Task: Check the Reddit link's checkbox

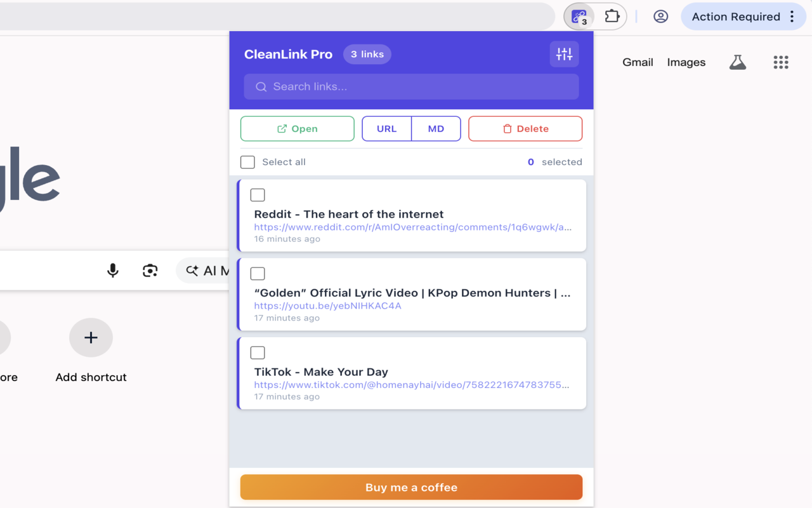Action: pos(258,195)
